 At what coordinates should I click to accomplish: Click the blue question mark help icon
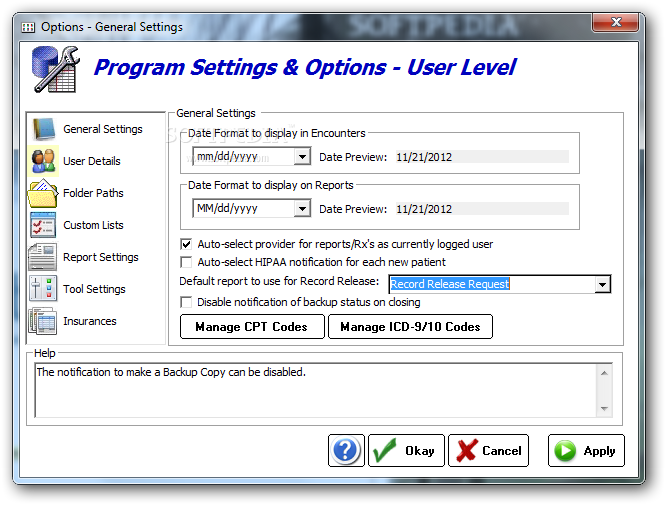(346, 451)
